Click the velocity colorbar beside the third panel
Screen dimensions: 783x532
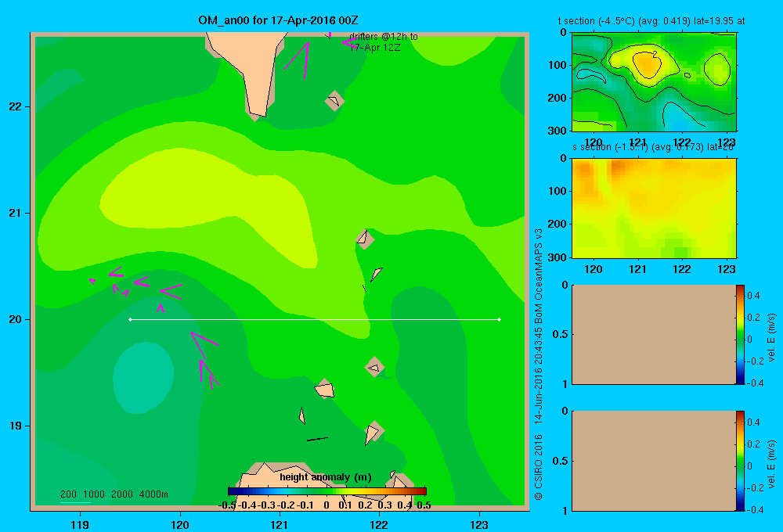click(x=740, y=334)
